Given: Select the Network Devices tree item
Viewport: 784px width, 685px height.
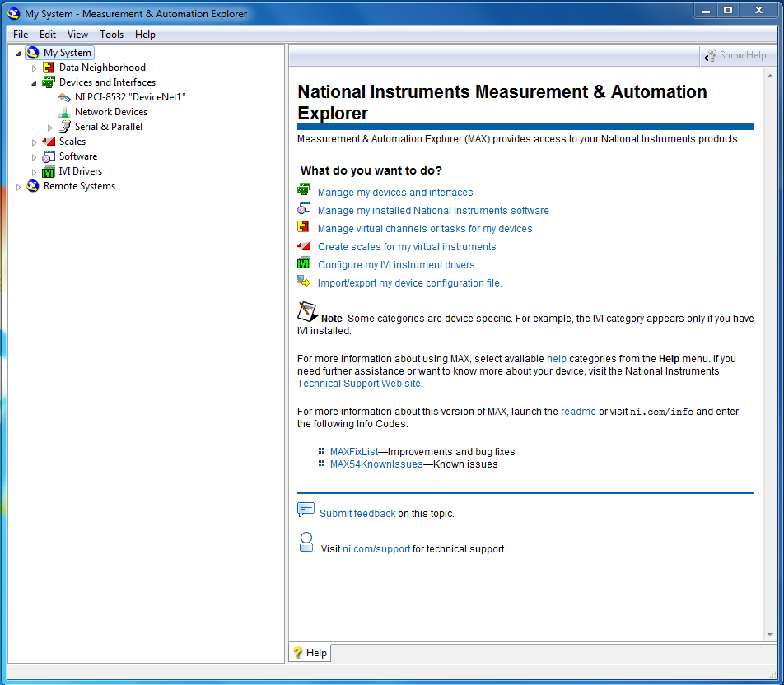Looking at the screenshot, I should click(111, 112).
